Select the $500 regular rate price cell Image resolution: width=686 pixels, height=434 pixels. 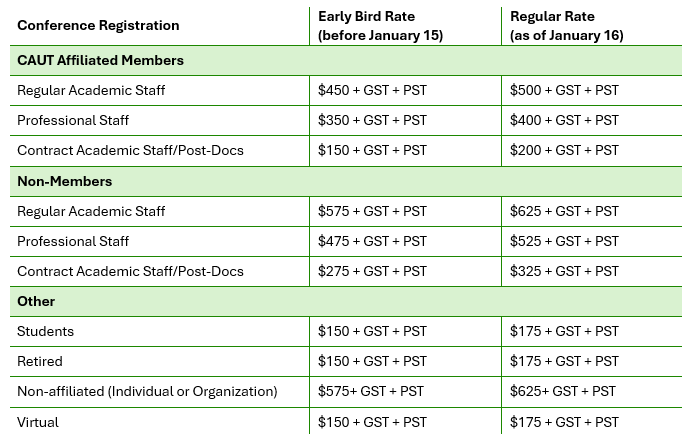(564, 90)
